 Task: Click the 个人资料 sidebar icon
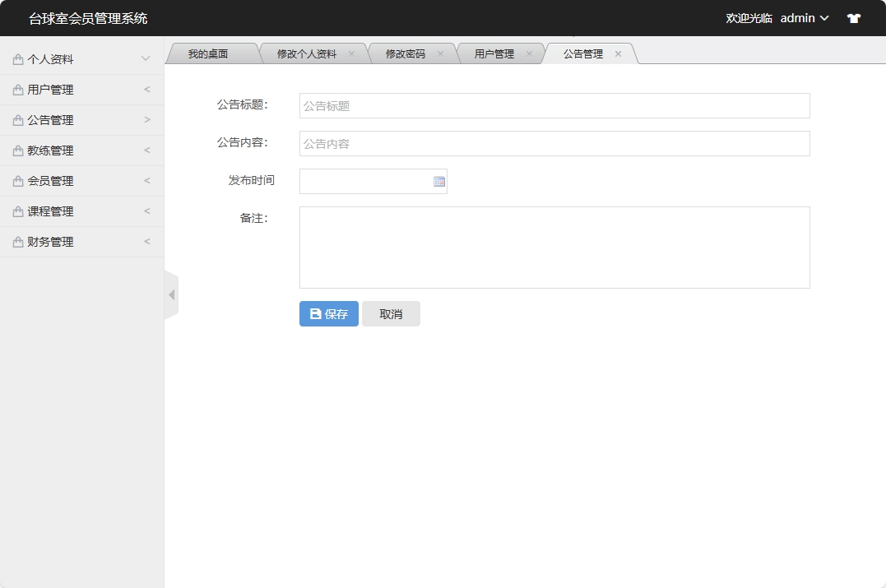18,58
